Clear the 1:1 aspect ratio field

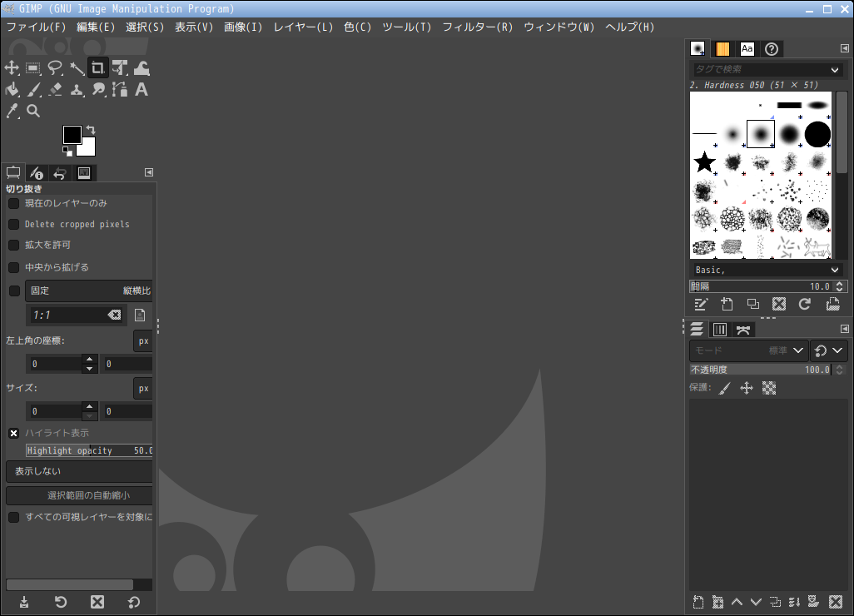[114, 315]
